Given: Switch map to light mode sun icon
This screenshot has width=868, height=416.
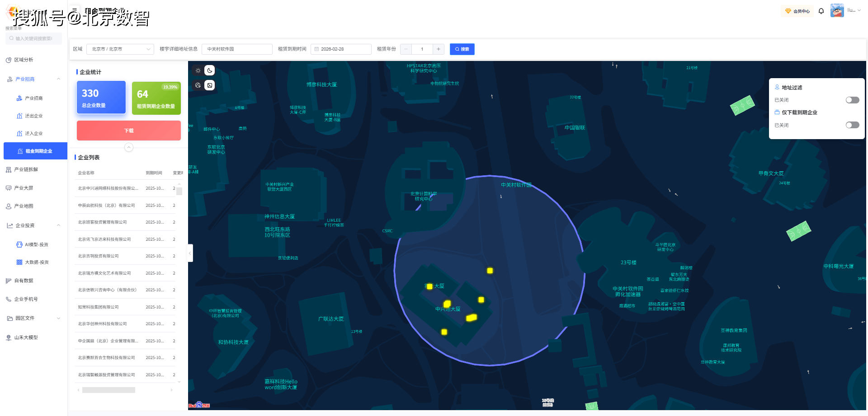Looking at the screenshot, I should (x=198, y=70).
